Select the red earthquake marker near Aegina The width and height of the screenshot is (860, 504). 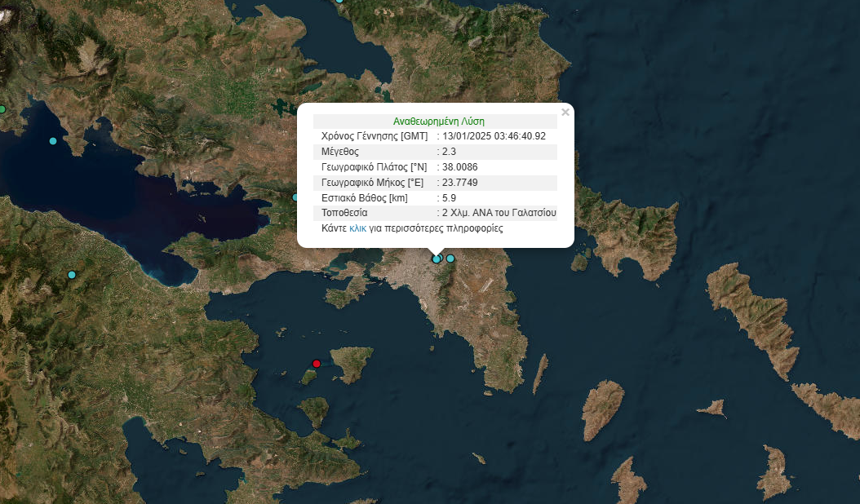tap(317, 364)
